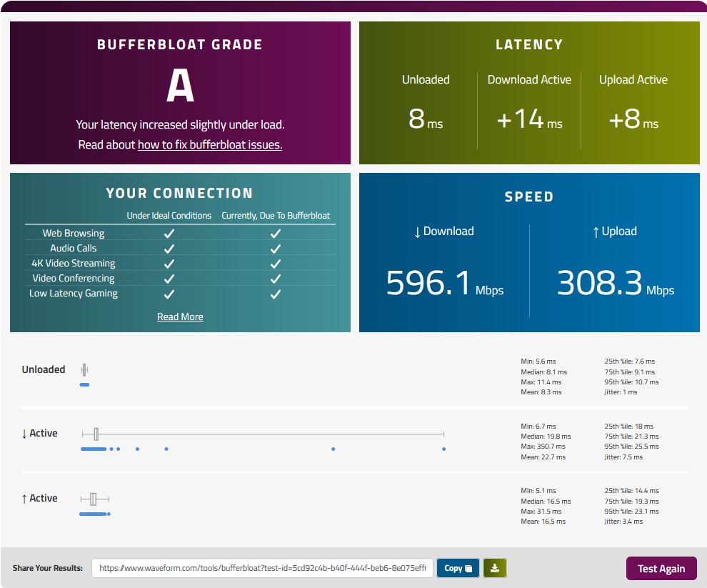Click the Low Latency Gaming bufferbloat checkmark
This screenshot has width=707, height=588.
click(276, 294)
